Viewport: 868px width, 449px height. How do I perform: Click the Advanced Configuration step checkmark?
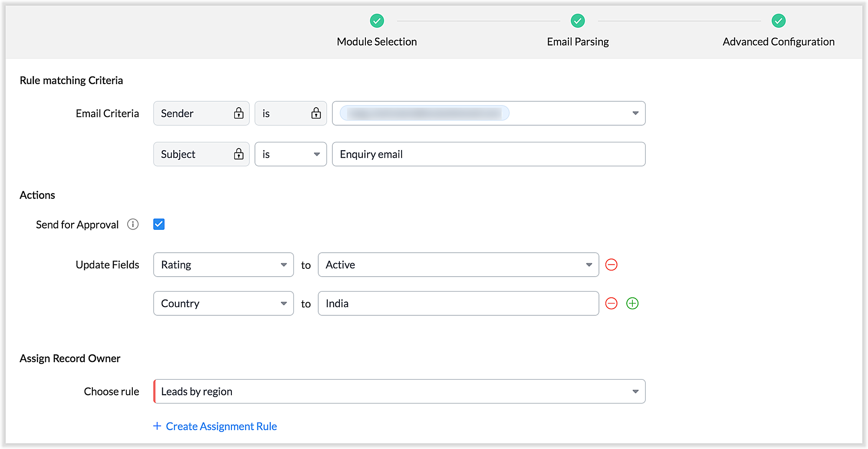point(778,21)
